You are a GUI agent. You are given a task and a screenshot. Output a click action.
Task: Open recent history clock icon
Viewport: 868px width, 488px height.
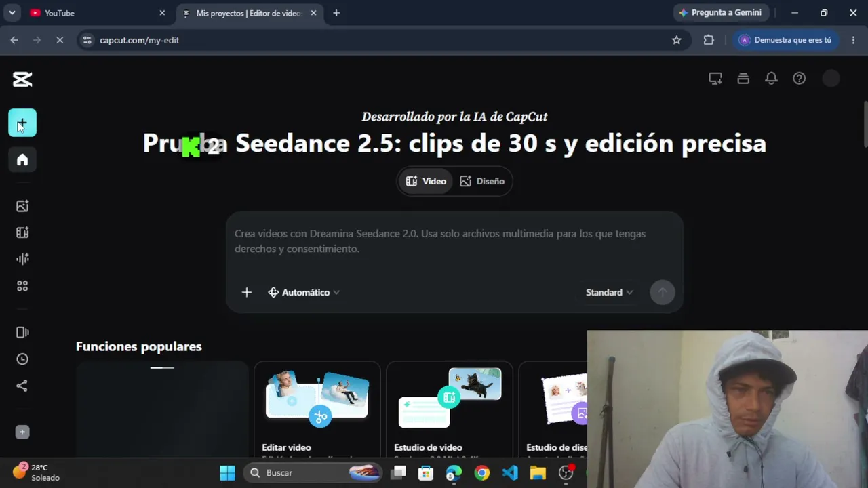(x=22, y=359)
